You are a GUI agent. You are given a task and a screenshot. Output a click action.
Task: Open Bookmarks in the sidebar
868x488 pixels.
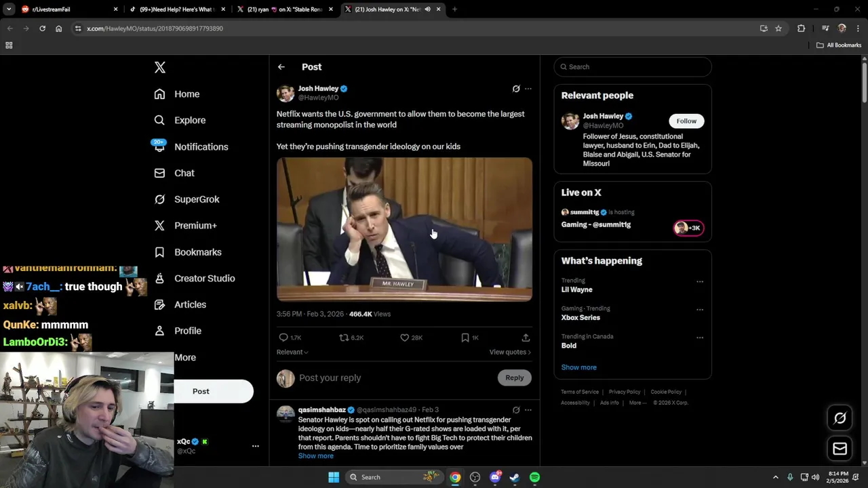pos(188,252)
